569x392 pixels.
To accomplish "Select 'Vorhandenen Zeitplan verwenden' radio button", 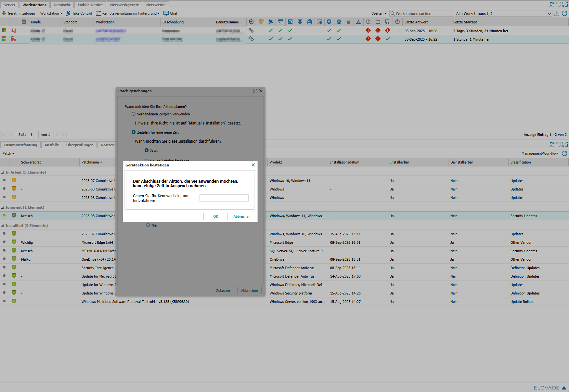I will [x=134, y=114].
